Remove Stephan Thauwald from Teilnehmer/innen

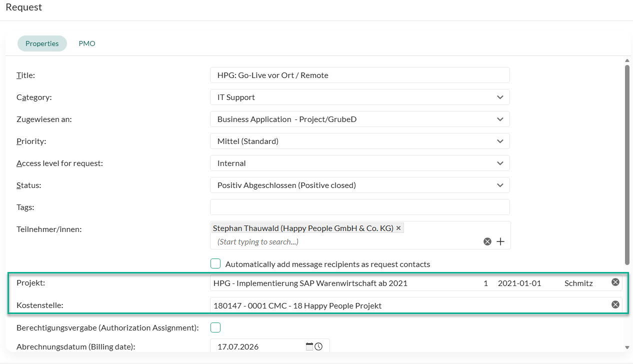click(x=398, y=228)
